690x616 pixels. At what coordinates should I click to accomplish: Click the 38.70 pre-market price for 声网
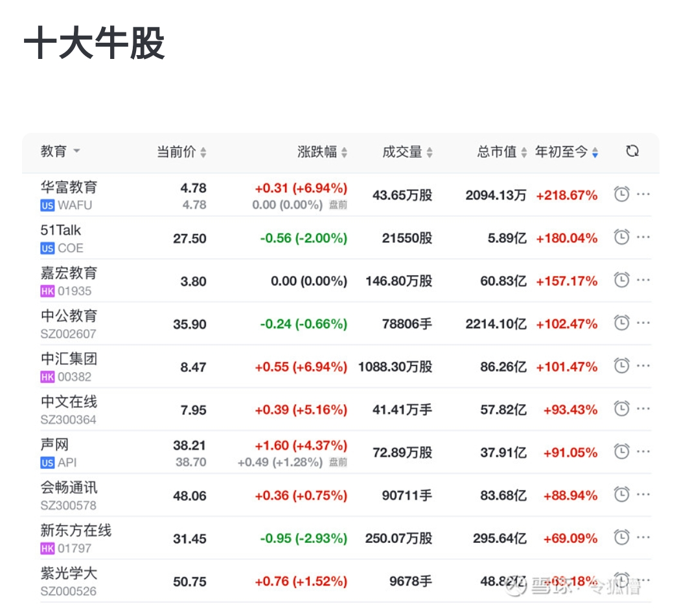191,462
